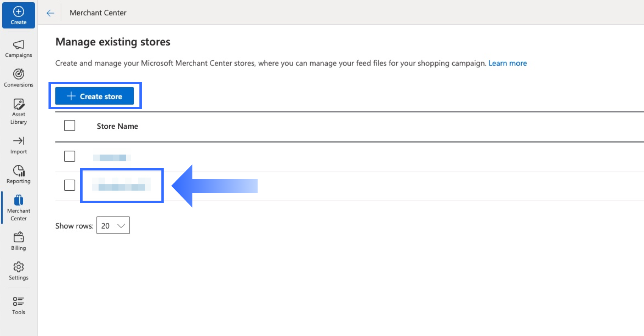644x336 pixels.
Task: Open the Asset Library icon
Action: tap(19, 104)
